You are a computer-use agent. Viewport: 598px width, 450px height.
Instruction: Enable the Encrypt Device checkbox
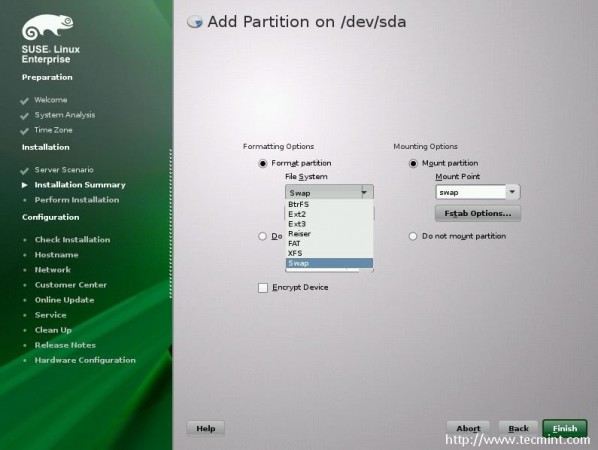coord(263,288)
